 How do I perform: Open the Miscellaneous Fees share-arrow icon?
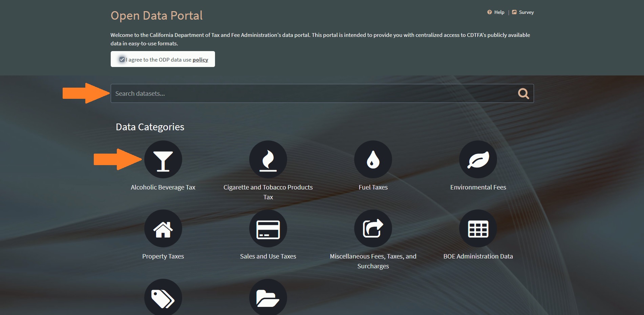(373, 228)
